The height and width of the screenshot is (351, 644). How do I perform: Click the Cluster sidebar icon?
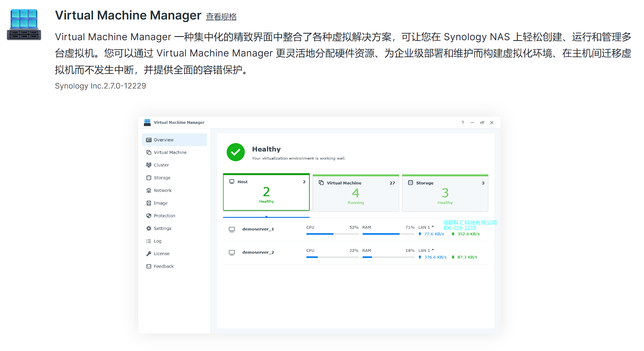click(149, 165)
